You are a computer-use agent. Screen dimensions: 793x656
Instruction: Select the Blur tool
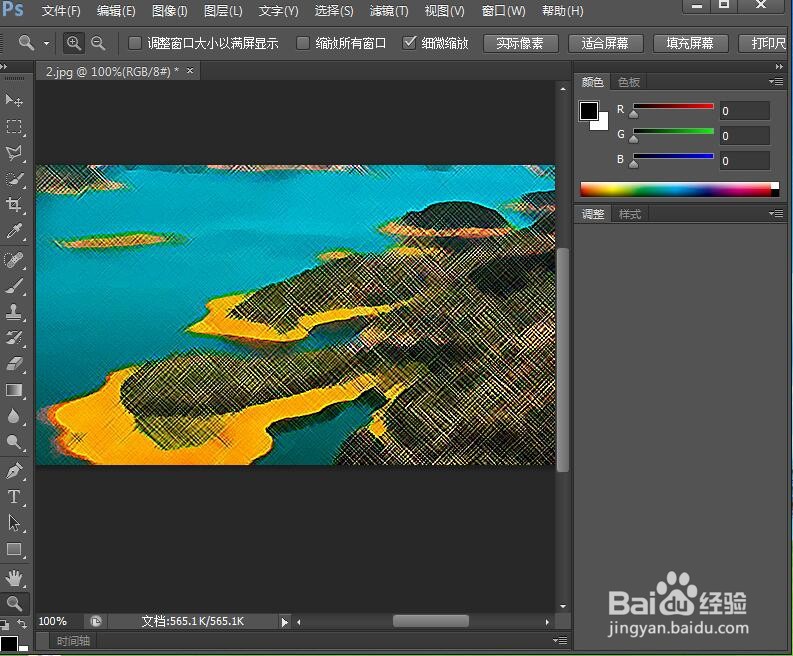[x=14, y=416]
